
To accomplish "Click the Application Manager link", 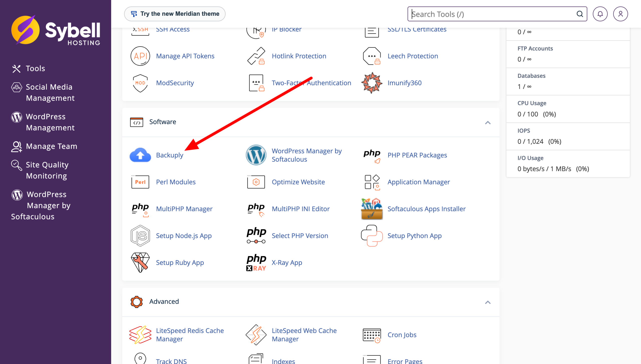I will [x=418, y=182].
